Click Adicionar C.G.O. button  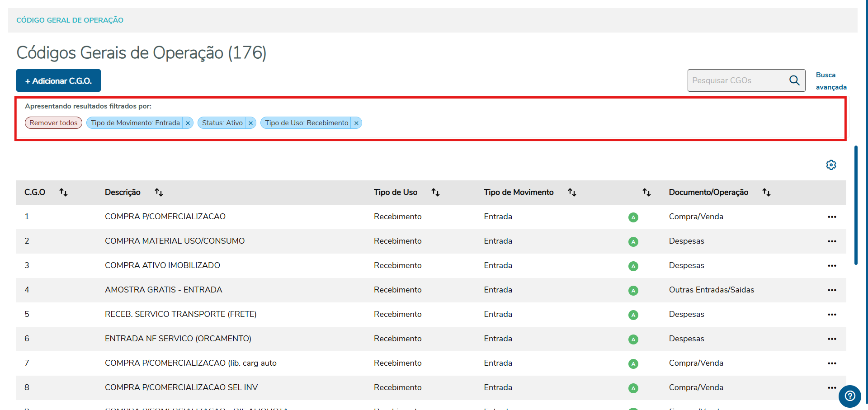pos(58,81)
